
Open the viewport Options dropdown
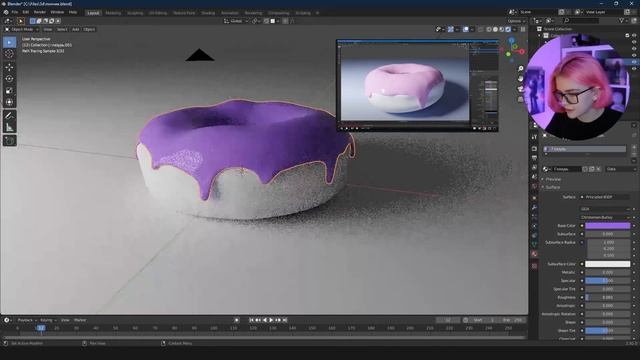coord(516,21)
